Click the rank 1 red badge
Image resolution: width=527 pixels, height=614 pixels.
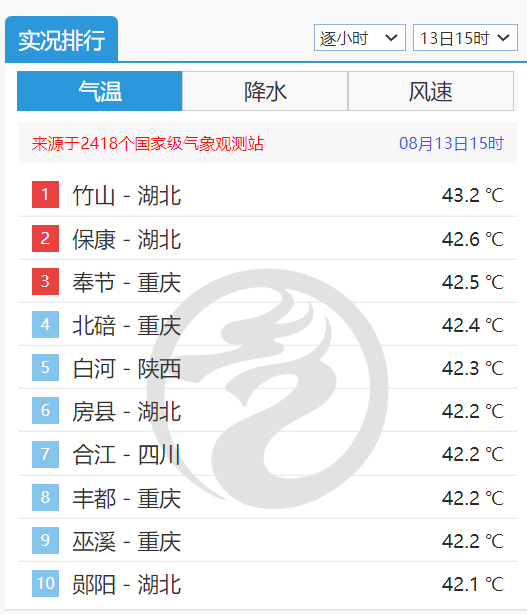[x=45, y=194]
